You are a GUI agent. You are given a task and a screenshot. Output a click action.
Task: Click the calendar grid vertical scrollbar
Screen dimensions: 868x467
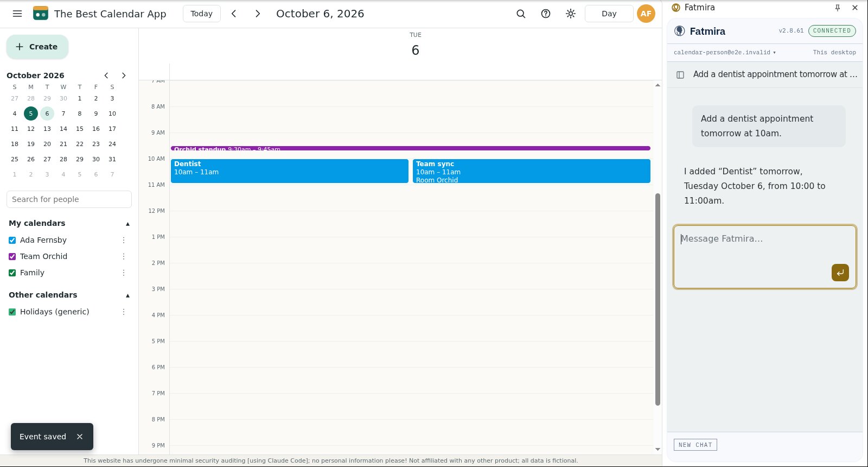pos(658,299)
